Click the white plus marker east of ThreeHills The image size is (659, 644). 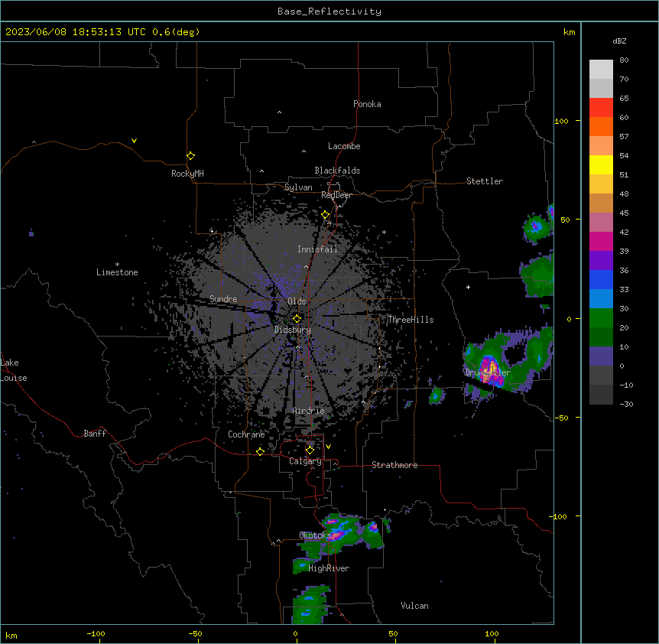click(468, 287)
